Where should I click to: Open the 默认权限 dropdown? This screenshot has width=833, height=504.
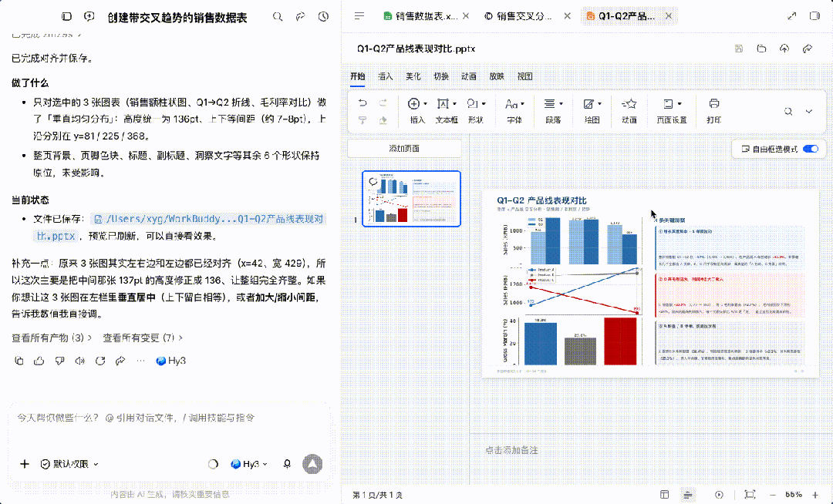pyautogui.click(x=69, y=464)
